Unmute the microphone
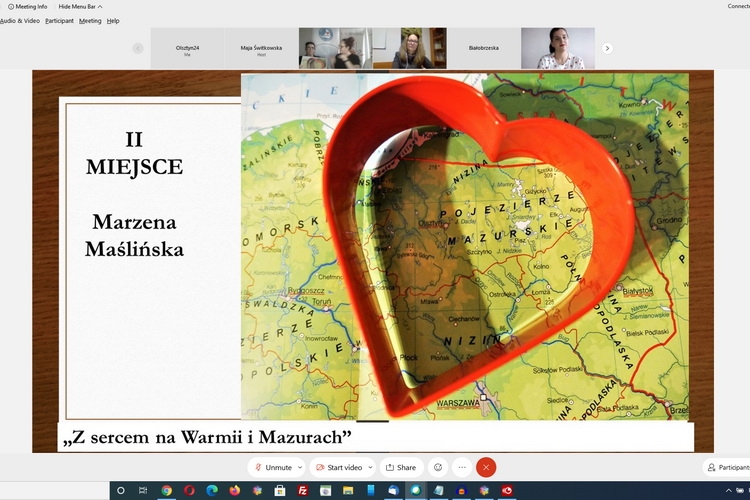The image size is (750, 500). tap(273, 467)
